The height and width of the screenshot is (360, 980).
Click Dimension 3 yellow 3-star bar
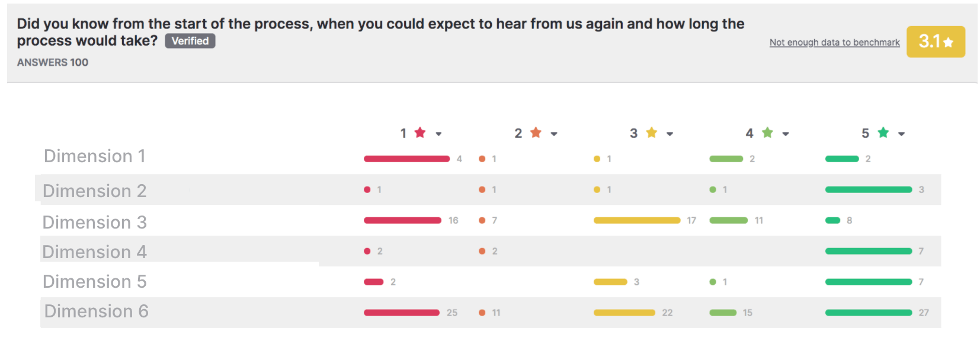(637, 220)
